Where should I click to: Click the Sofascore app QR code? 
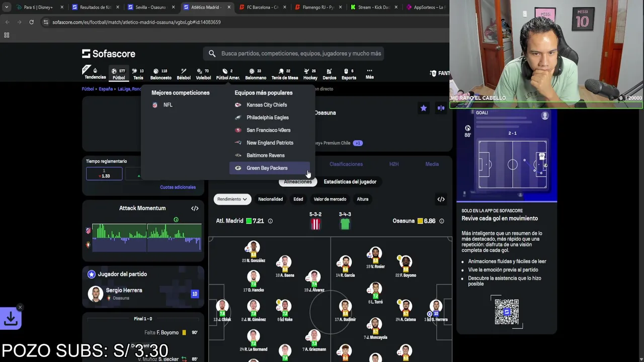(x=507, y=312)
